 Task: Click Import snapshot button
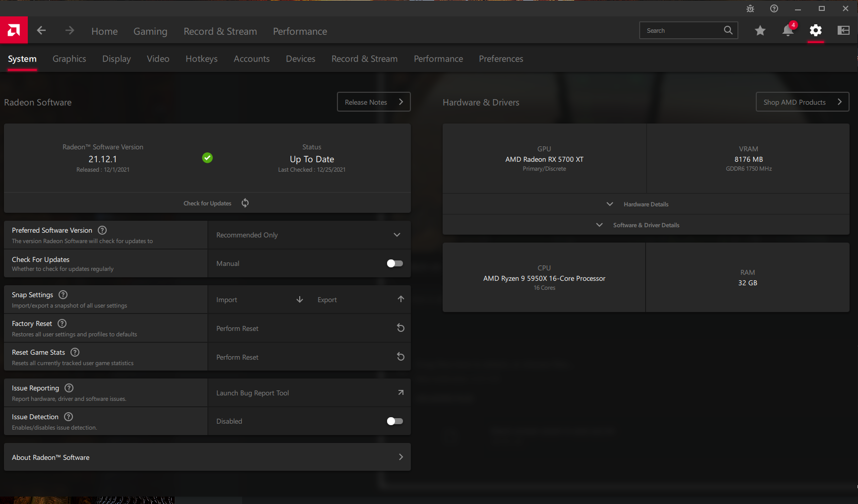(x=259, y=300)
